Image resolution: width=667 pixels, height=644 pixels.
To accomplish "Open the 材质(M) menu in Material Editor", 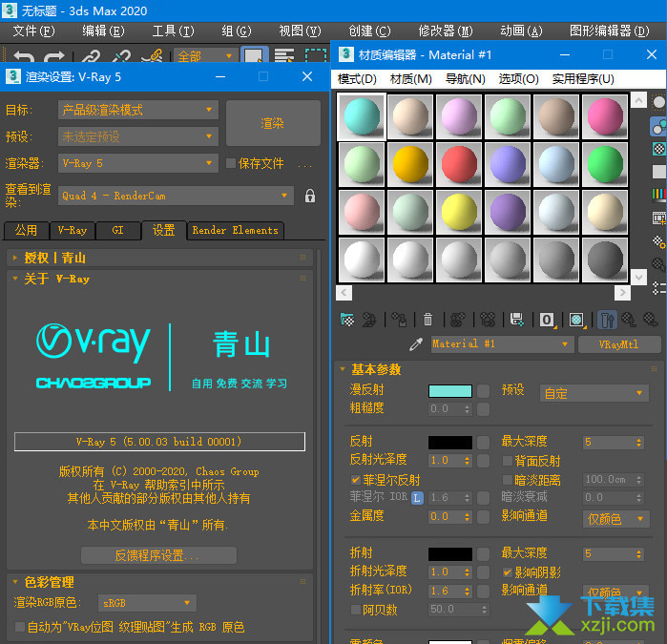I will (x=411, y=79).
